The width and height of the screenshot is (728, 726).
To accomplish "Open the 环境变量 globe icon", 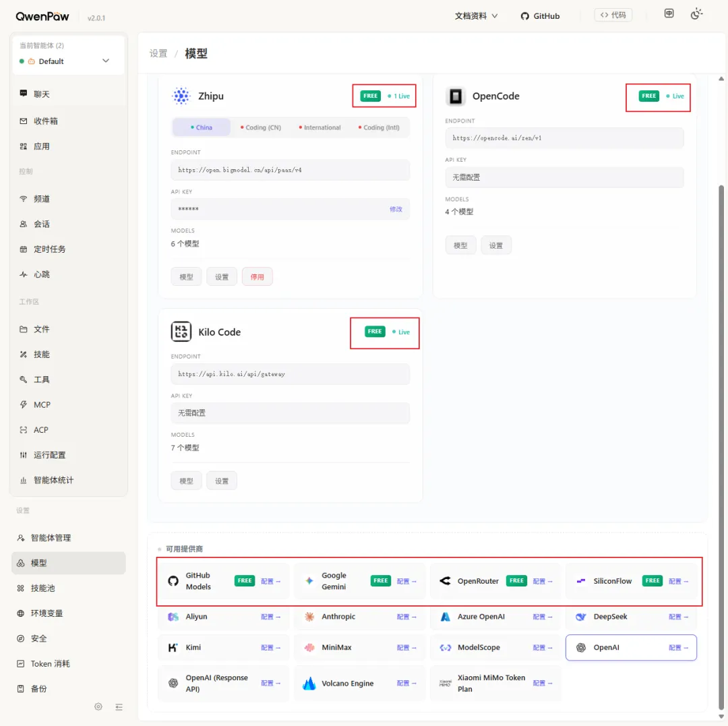I will click(x=20, y=613).
